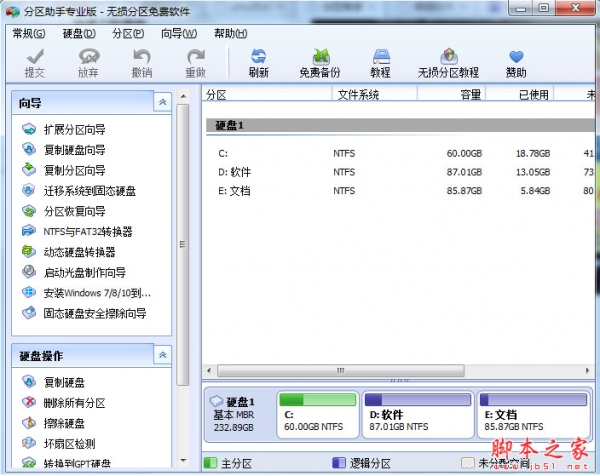The width and height of the screenshot is (600, 476).
Task: Click sidebar scrollbar up arrow
Action: click(x=183, y=96)
